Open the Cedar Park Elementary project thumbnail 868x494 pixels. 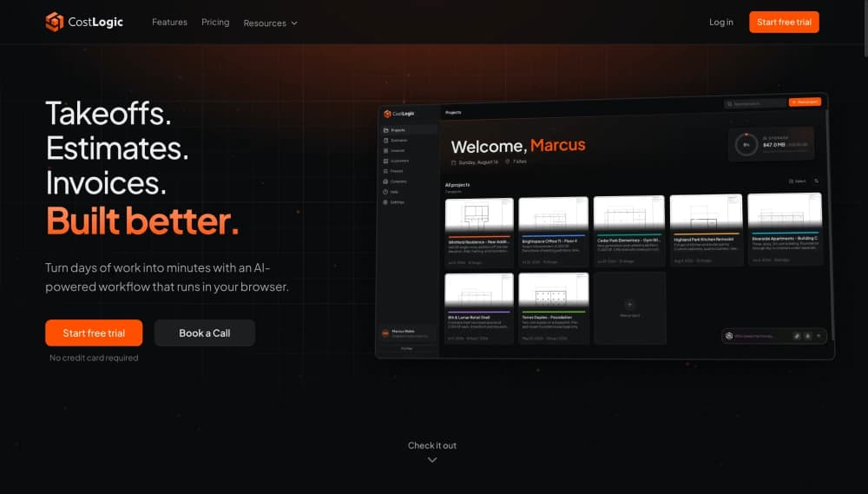point(628,214)
